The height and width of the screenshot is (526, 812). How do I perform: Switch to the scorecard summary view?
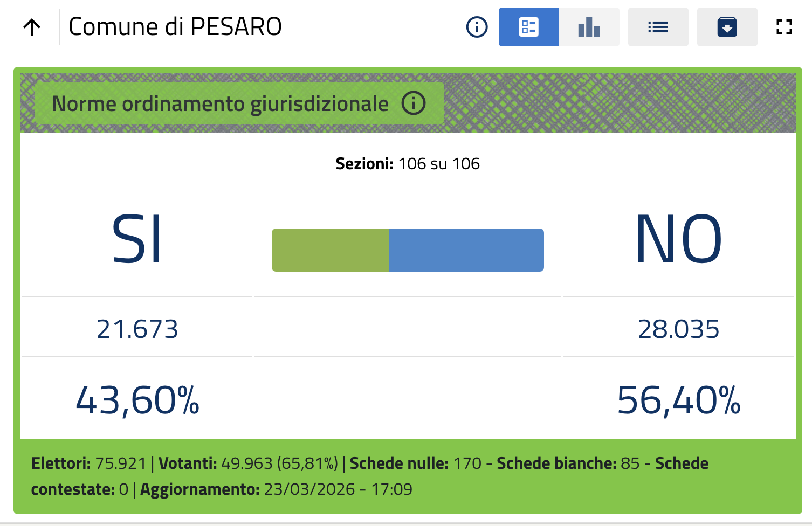point(528,27)
